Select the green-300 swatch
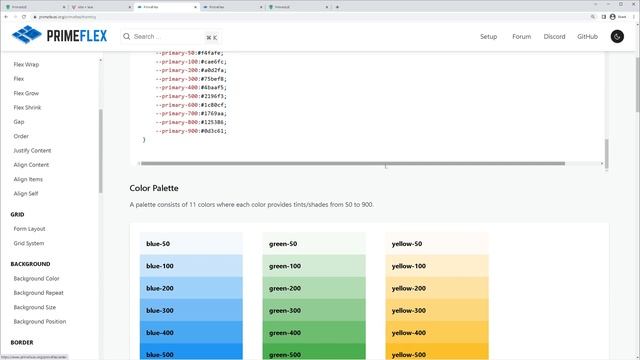Screen dimensions: 640x360 pyautogui.click(x=314, y=310)
